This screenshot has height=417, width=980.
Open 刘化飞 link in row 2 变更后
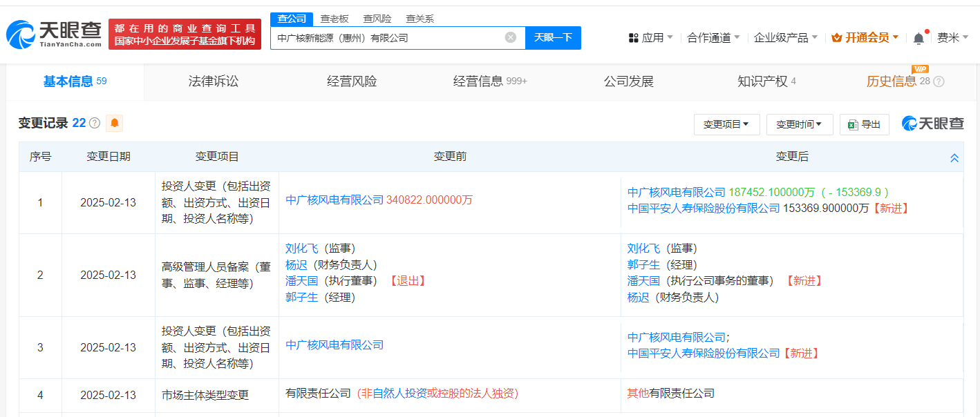click(643, 249)
